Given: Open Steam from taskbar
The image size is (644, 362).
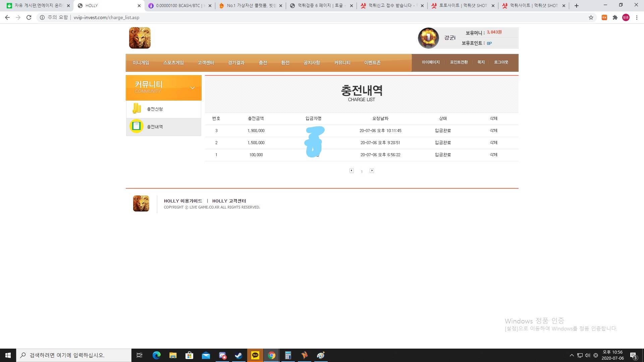Looking at the screenshot, I should tap(238, 355).
